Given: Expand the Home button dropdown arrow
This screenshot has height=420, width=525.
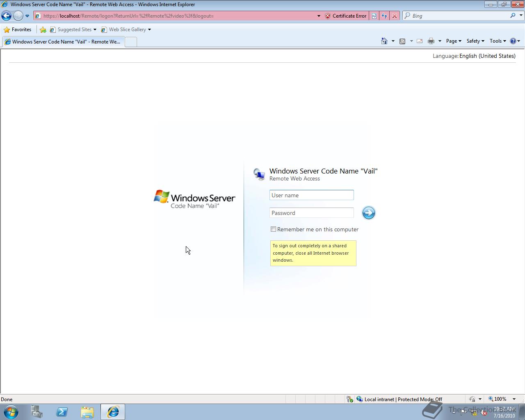Looking at the screenshot, I should coord(393,41).
